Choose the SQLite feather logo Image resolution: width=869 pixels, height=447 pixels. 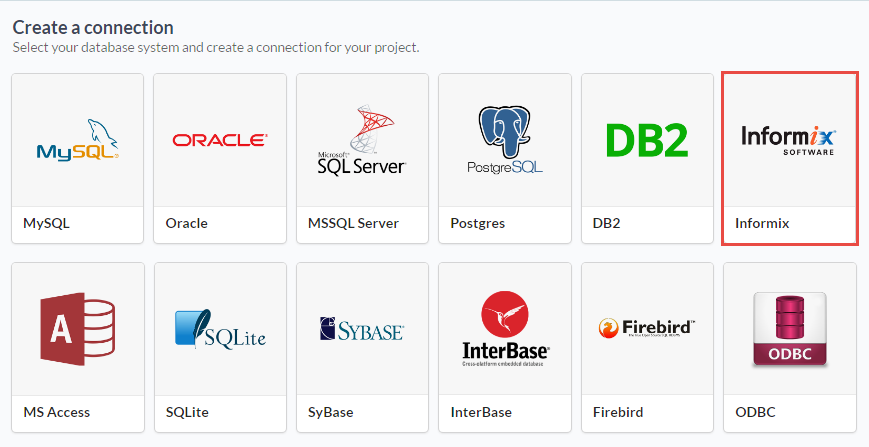coord(219,329)
